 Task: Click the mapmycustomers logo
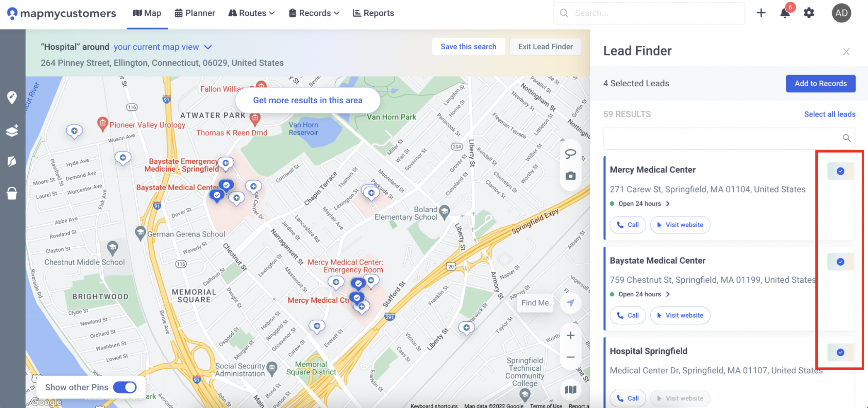click(62, 13)
